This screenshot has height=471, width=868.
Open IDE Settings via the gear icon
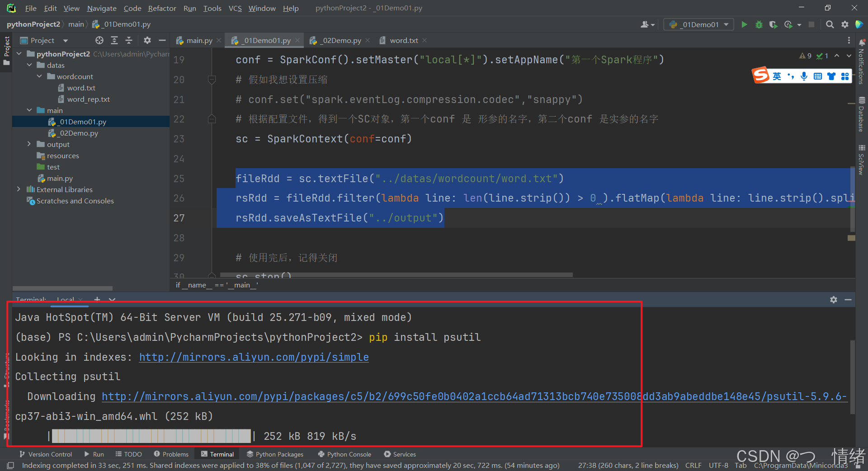click(x=845, y=25)
